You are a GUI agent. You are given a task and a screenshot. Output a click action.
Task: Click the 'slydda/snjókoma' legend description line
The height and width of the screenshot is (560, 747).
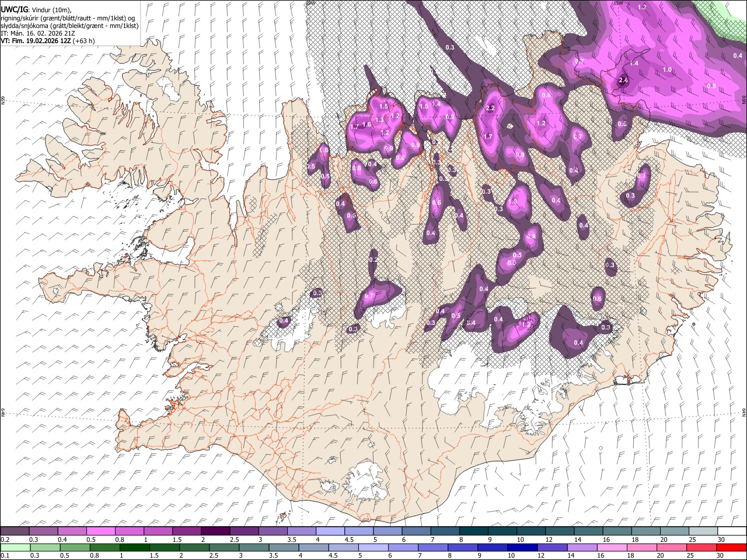tap(69, 26)
